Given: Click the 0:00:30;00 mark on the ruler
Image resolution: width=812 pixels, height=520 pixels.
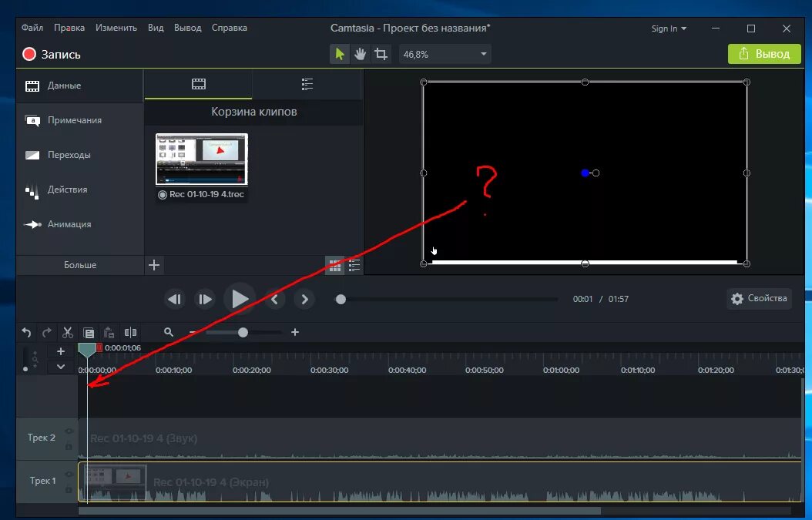Looking at the screenshot, I should (330, 371).
